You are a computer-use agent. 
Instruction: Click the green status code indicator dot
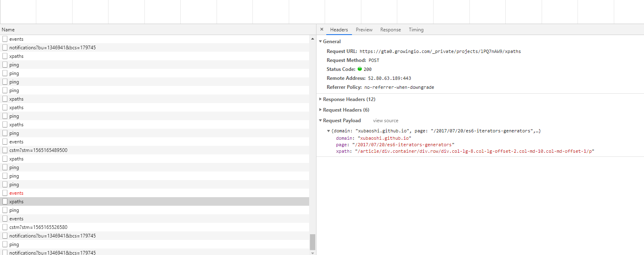pyautogui.click(x=360, y=69)
